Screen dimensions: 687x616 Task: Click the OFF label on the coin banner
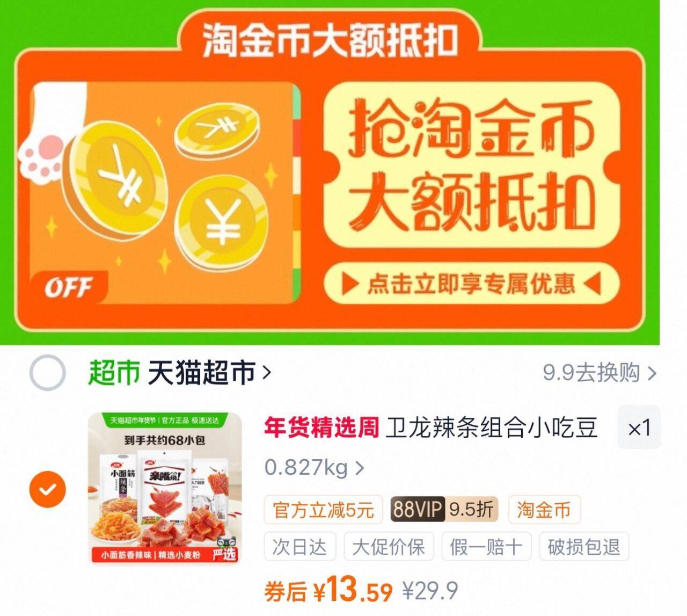click(68, 287)
